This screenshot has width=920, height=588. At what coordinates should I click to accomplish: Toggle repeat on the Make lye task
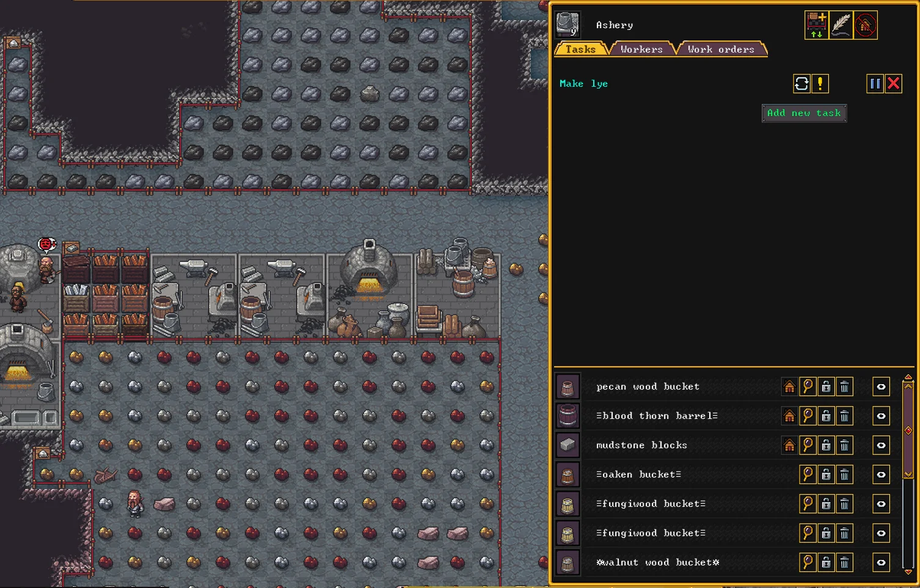801,84
